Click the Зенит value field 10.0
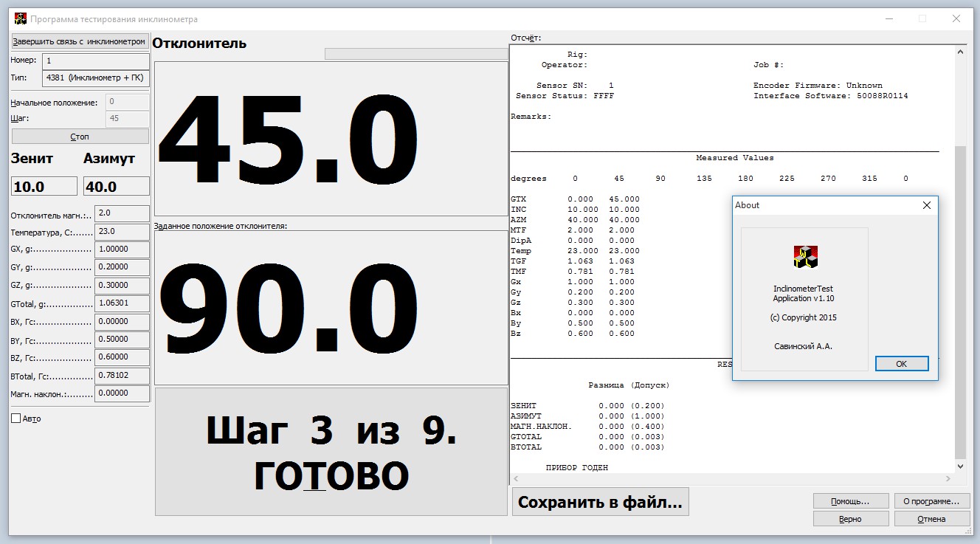Image resolution: width=980 pixels, height=544 pixels. tap(44, 187)
